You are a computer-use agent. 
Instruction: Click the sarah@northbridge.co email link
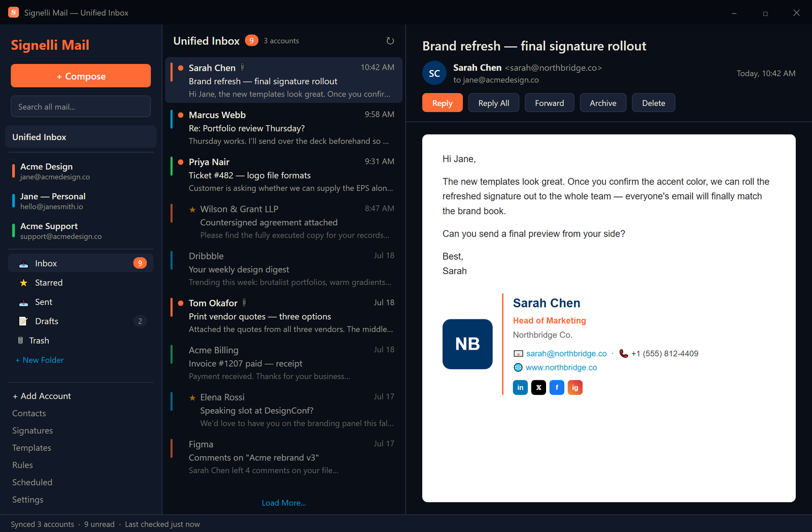click(x=566, y=354)
